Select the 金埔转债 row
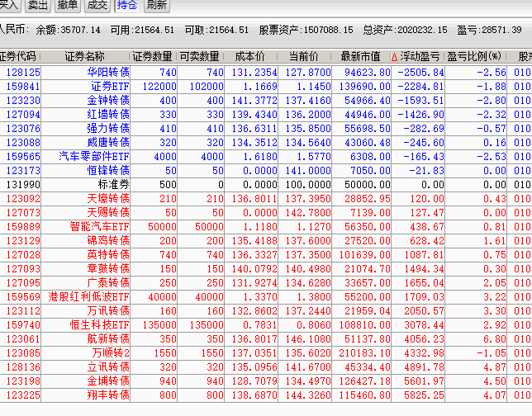 click(x=266, y=381)
